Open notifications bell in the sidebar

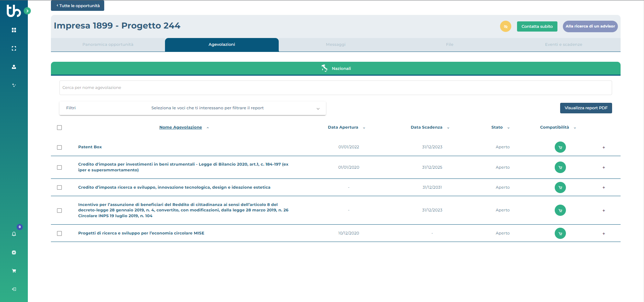coord(14,234)
